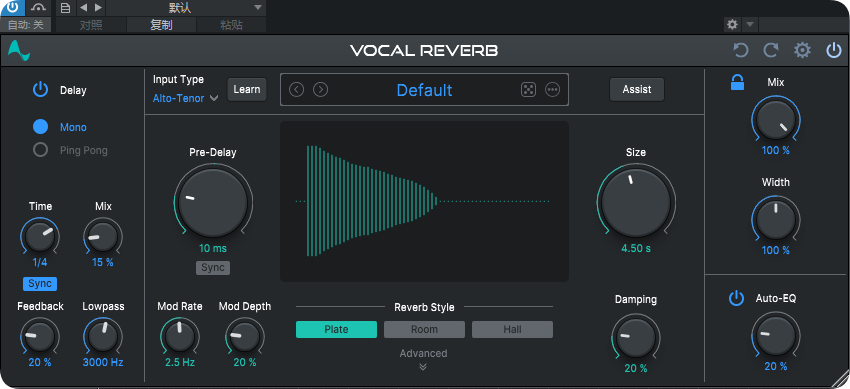Viewport: 850px width, 389px height.
Task: Select the Plate reverb style
Action: pyautogui.click(x=336, y=329)
